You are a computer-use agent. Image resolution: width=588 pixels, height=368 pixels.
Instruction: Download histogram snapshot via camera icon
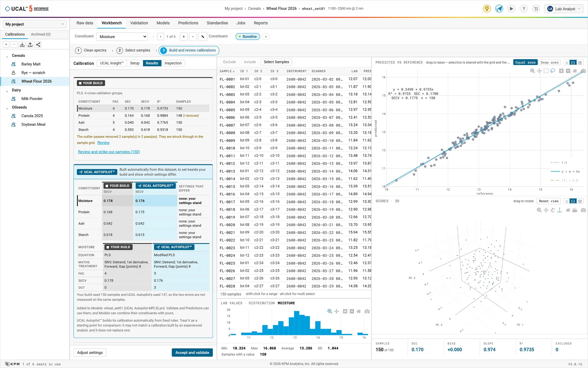coord(367,311)
